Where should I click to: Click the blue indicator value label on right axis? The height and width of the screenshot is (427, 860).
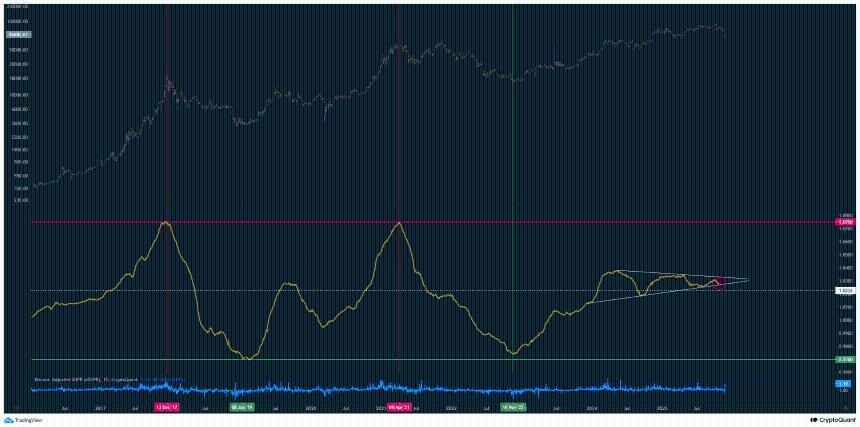tap(843, 383)
